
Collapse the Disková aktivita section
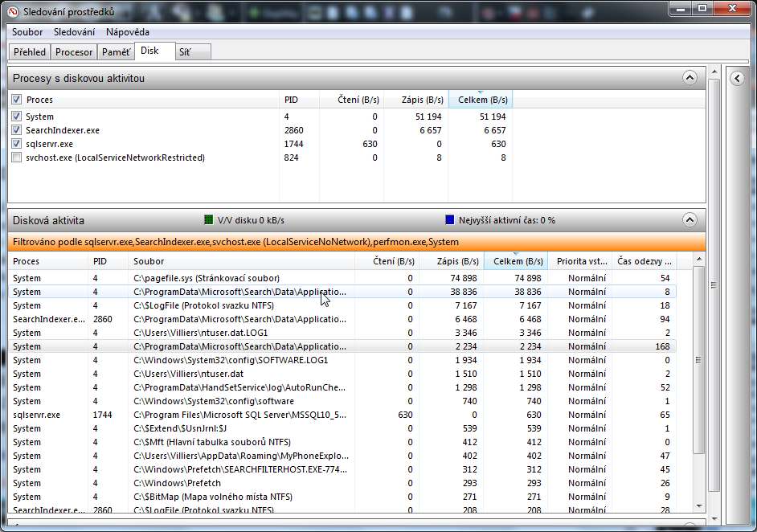tap(689, 219)
